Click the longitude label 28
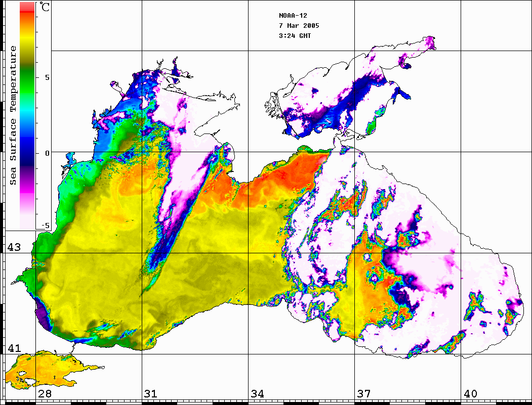 point(45,393)
